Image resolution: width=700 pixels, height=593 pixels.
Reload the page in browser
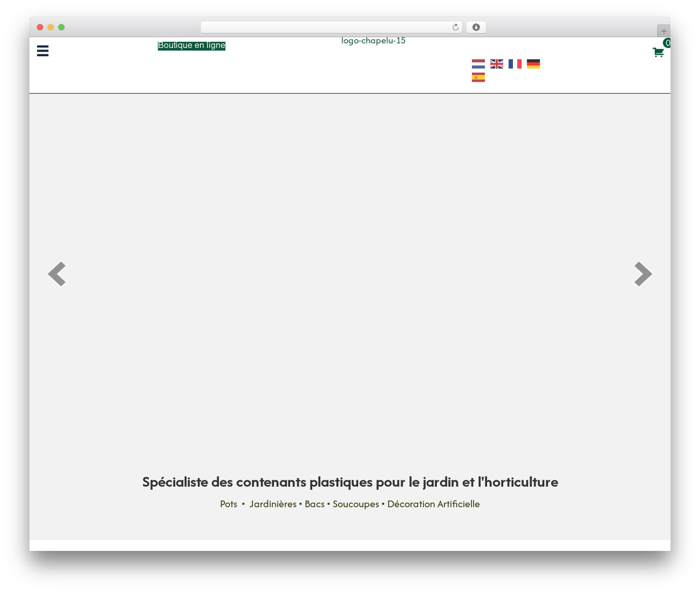455,27
